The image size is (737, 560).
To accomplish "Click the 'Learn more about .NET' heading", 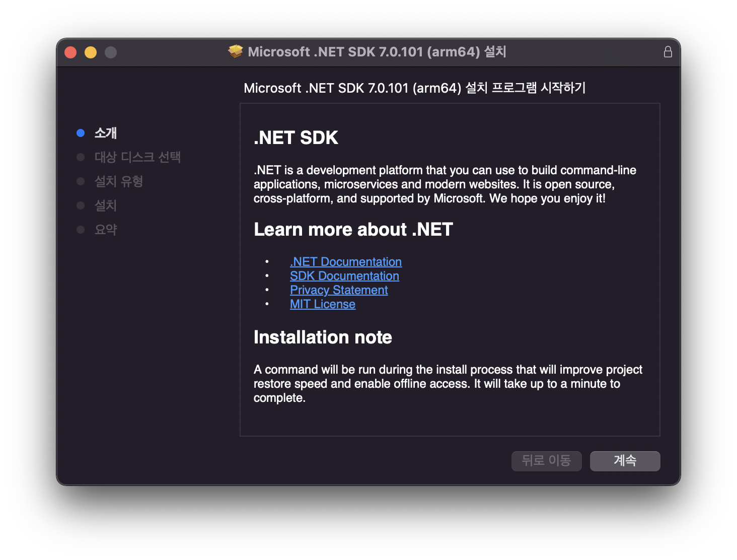I will pos(353,230).
